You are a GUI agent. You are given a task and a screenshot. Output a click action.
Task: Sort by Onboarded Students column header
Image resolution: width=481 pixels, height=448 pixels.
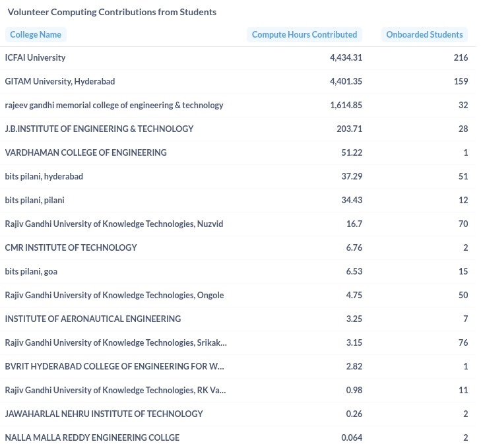pos(424,35)
